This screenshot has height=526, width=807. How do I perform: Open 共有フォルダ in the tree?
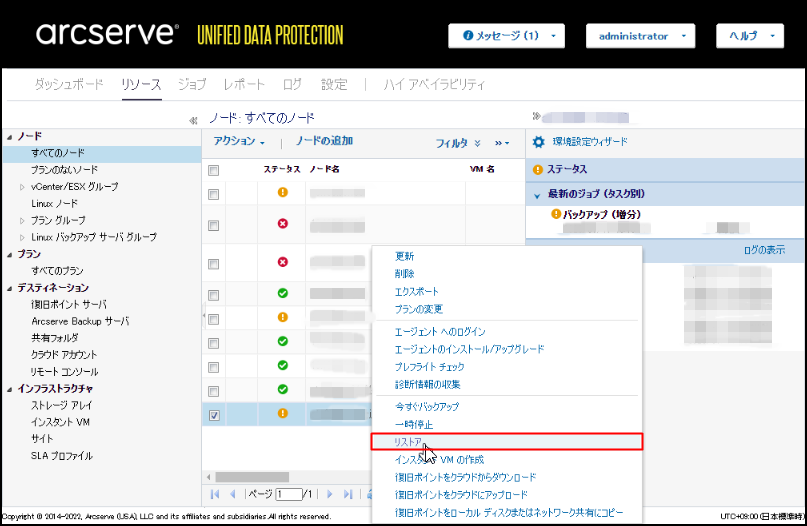tap(55, 338)
